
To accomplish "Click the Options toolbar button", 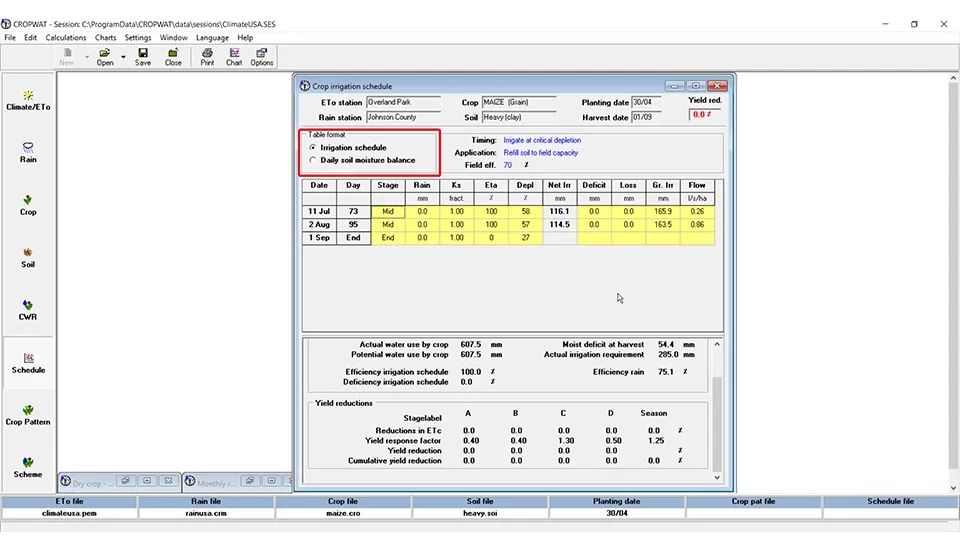I will (262, 56).
